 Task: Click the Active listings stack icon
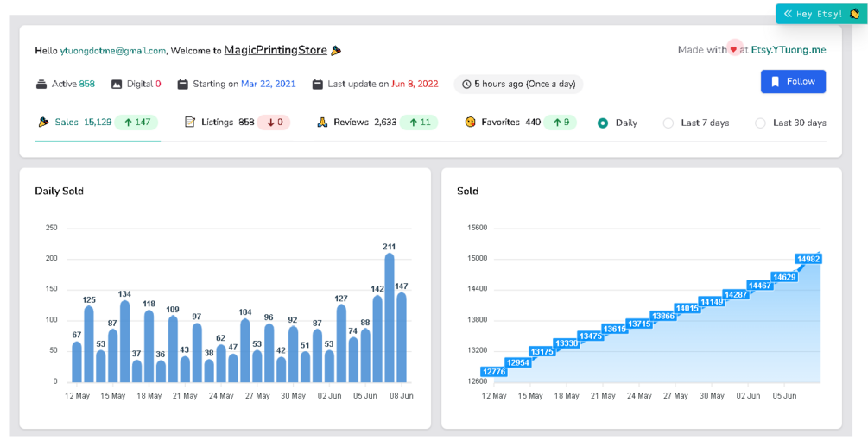(x=41, y=85)
